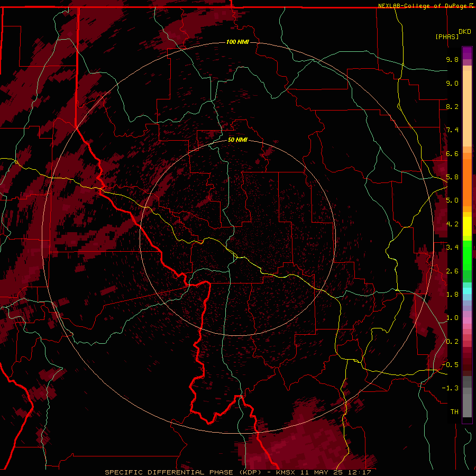476x476 pixels.
Task: Click the 7.4 scale label
Action: 452,130
